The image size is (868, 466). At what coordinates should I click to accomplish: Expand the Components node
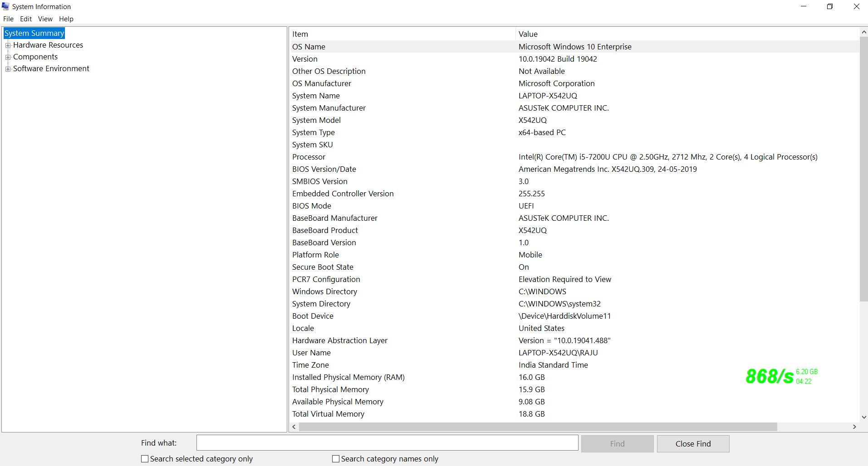(x=8, y=57)
